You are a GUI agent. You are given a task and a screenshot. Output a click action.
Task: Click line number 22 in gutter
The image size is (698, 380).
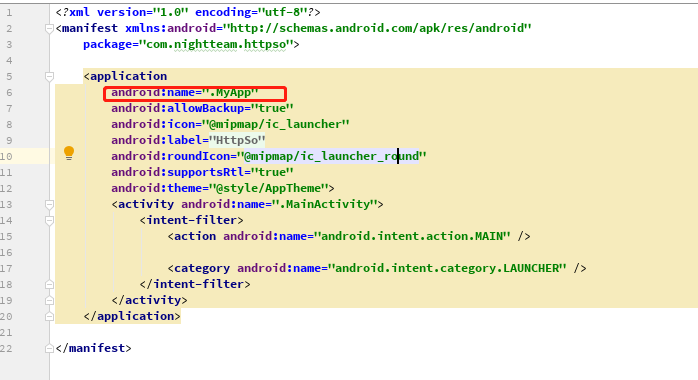pyautogui.click(x=6, y=349)
